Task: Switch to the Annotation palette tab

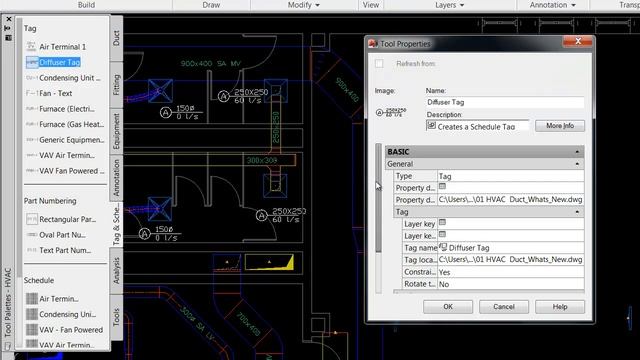Action: coord(116,178)
